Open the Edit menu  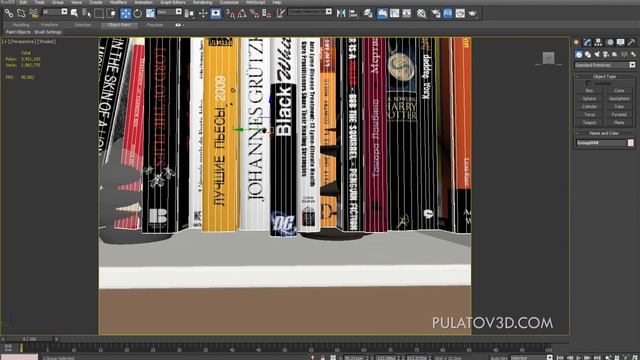tap(23, 2)
